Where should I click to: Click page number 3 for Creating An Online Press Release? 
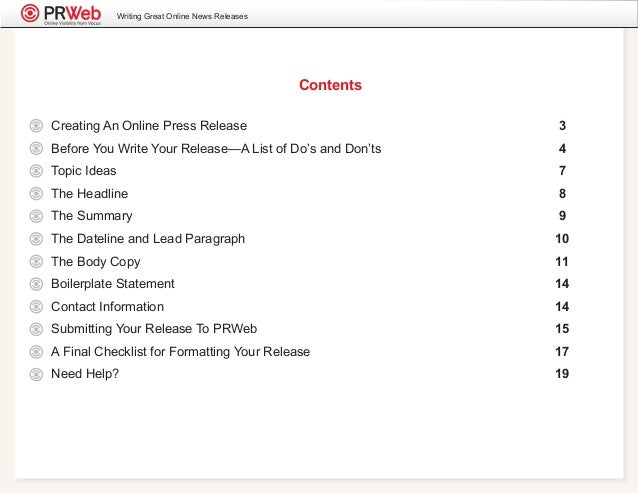tap(562, 126)
